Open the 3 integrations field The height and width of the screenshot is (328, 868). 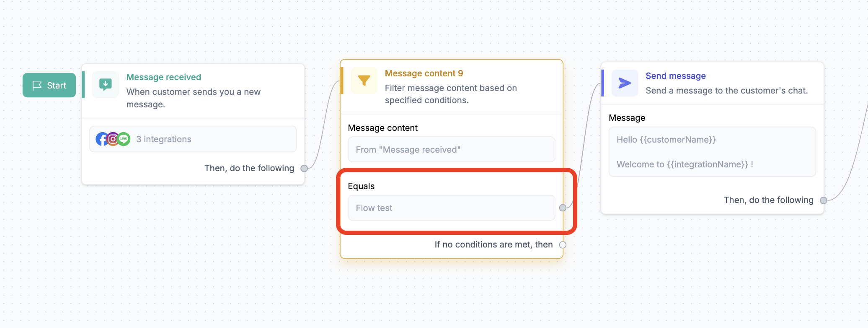tap(193, 139)
